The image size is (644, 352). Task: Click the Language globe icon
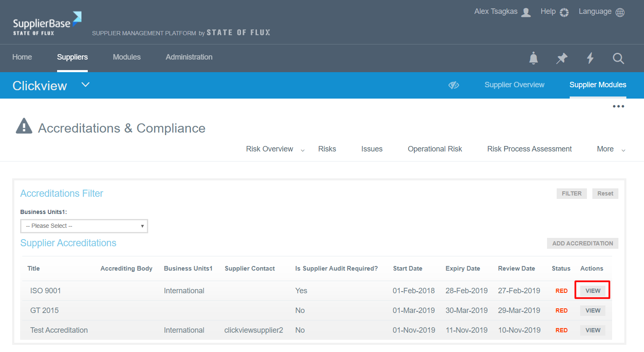pos(620,12)
